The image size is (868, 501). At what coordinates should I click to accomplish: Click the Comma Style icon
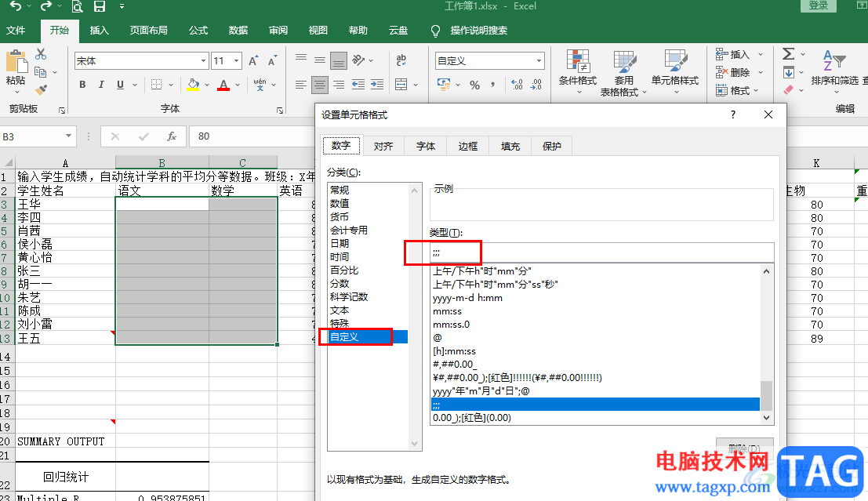492,85
